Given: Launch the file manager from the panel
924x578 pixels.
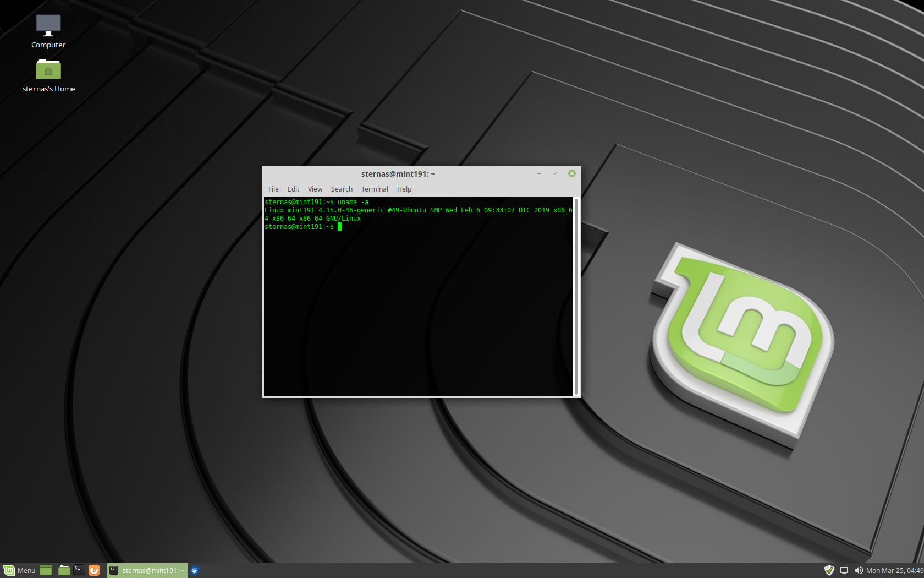Looking at the screenshot, I should click(x=64, y=570).
